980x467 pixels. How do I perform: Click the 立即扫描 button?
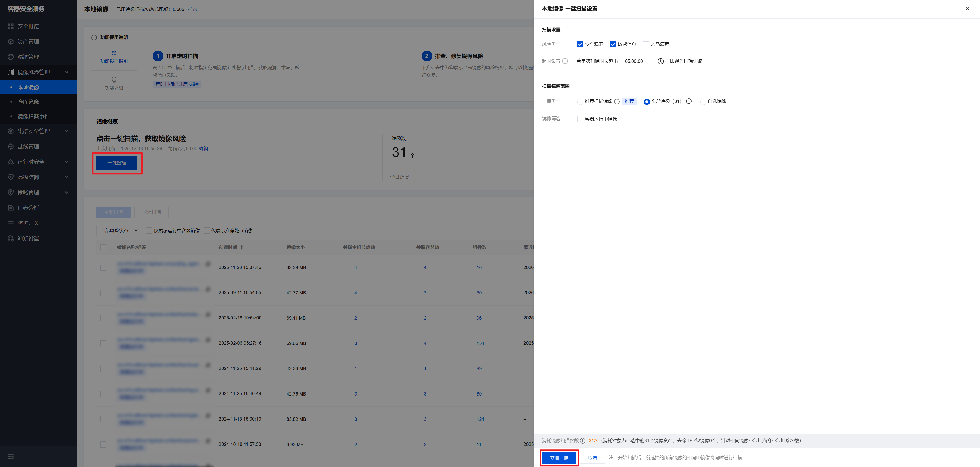pyautogui.click(x=559, y=458)
